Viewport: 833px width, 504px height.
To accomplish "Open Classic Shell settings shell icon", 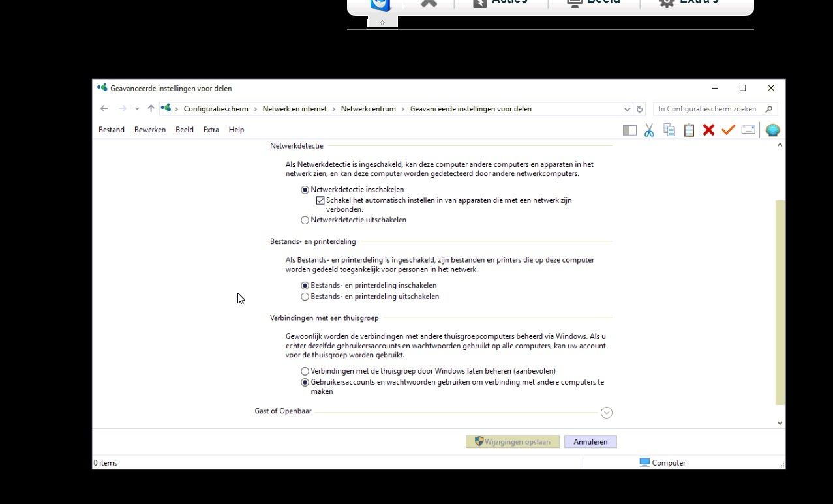I will (x=773, y=130).
